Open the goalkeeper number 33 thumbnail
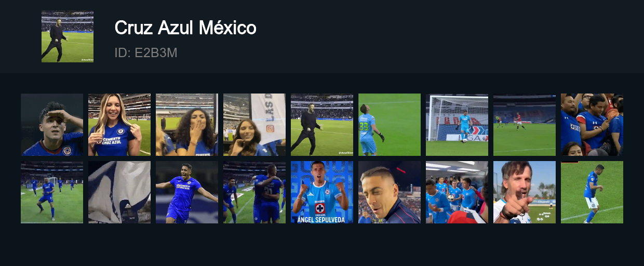The image size is (644, 266). point(390,125)
